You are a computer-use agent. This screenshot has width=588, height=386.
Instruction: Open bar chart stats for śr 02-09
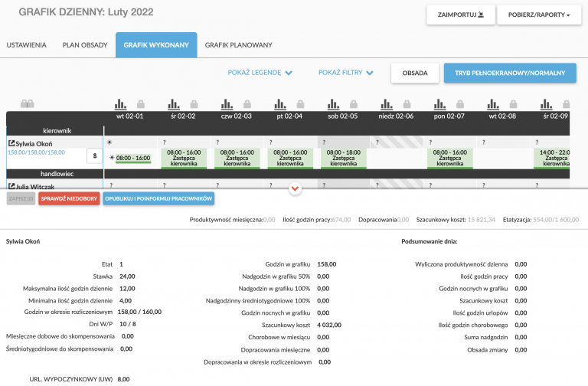pyautogui.click(x=546, y=104)
